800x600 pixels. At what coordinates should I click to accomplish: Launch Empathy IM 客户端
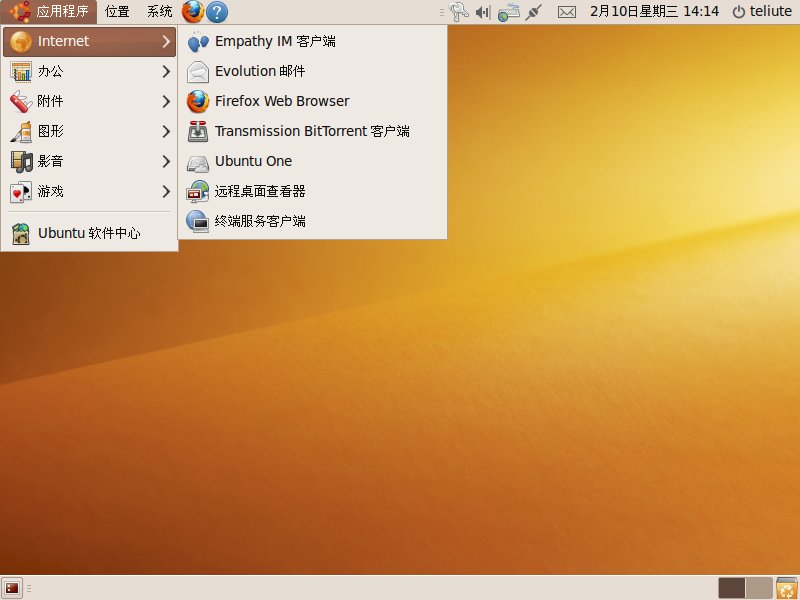point(312,41)
